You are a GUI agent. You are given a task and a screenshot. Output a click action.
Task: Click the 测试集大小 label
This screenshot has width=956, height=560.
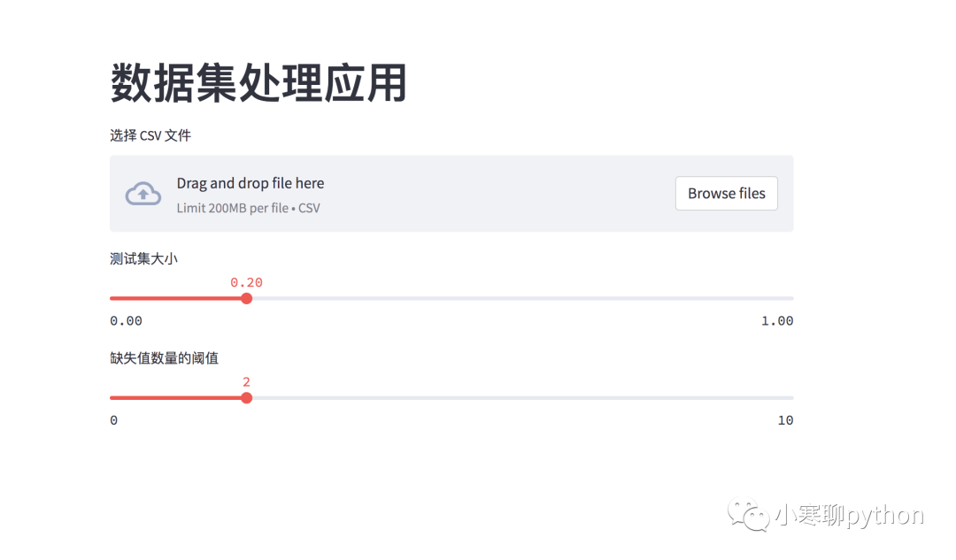click(144, 258)
